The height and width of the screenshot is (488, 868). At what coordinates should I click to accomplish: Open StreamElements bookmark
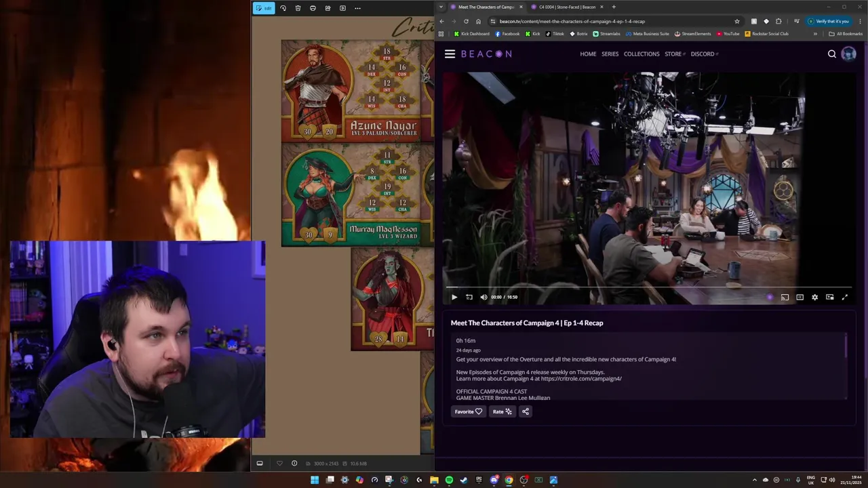tap(693, 34)
